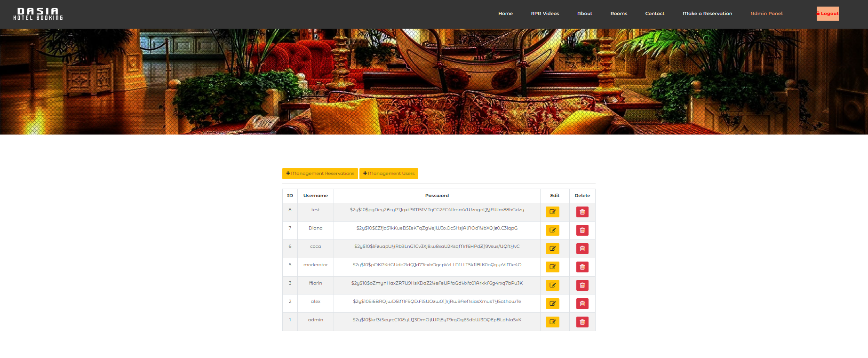Delete the user named Diana
The height and width of the screenshot is (358, 868).
[x=582, y=230]
